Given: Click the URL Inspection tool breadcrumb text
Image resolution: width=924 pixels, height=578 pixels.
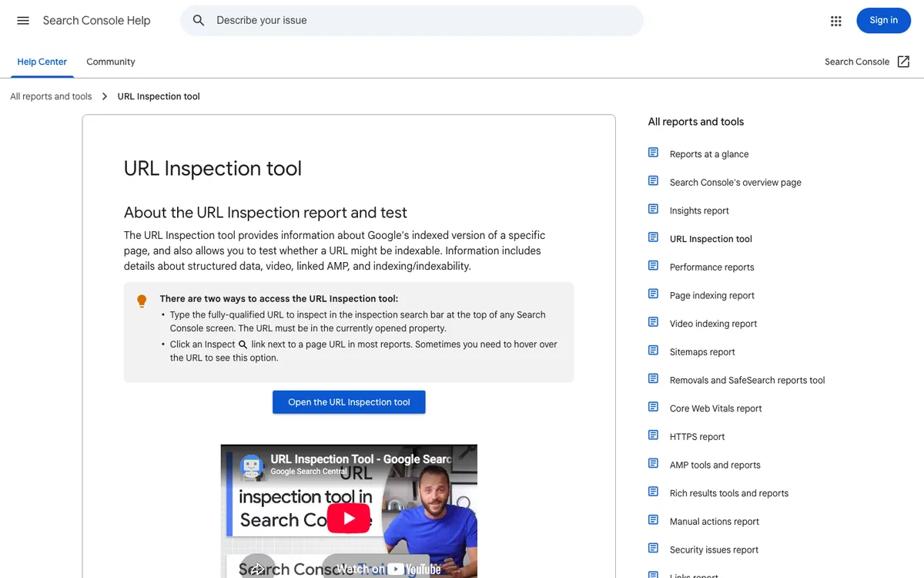Looking at the screenshot, I should coord(159,96).
